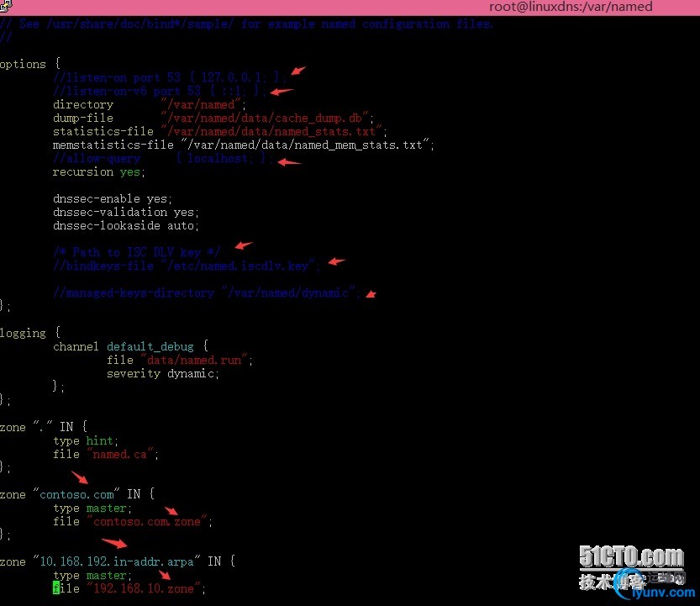The image size is (700, 606).
Task: Click the cache_dump.db path string
Action: 266,118
